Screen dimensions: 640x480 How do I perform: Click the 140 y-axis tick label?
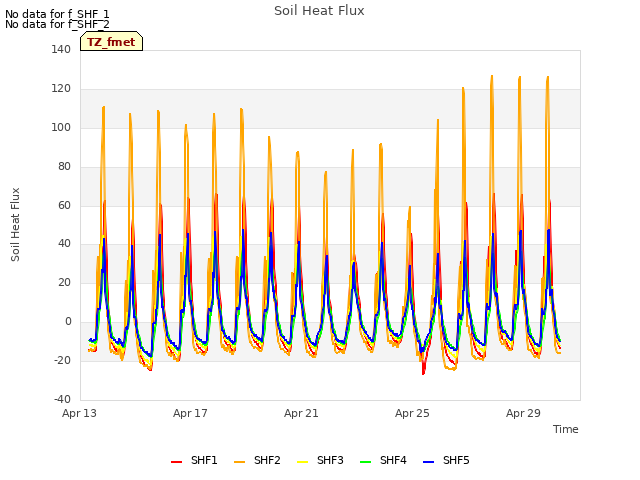point(61,49)
